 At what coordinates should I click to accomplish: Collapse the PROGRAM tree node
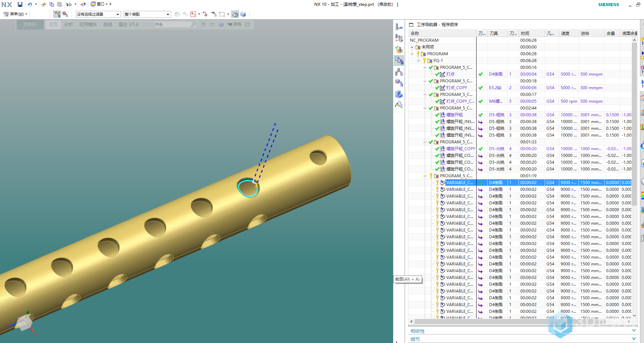pos(412,54)
